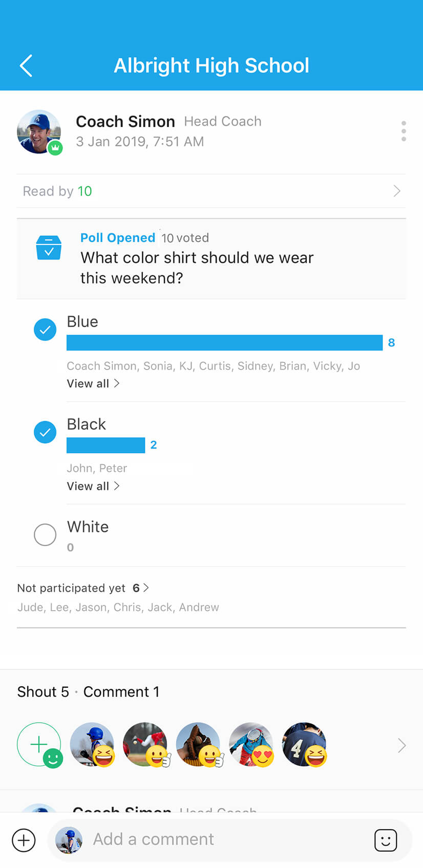Click the poll ballot box icon

49,248
